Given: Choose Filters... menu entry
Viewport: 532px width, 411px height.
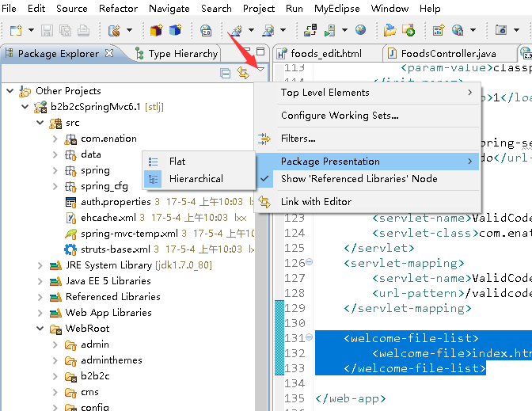Looking at the screenshot, I should [x=368, y=139].
